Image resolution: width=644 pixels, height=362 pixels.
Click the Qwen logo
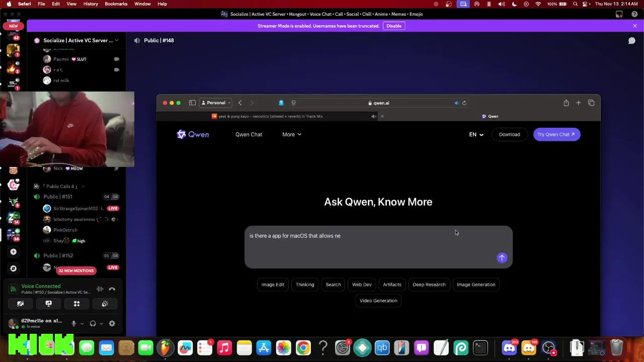coord(193,134)
